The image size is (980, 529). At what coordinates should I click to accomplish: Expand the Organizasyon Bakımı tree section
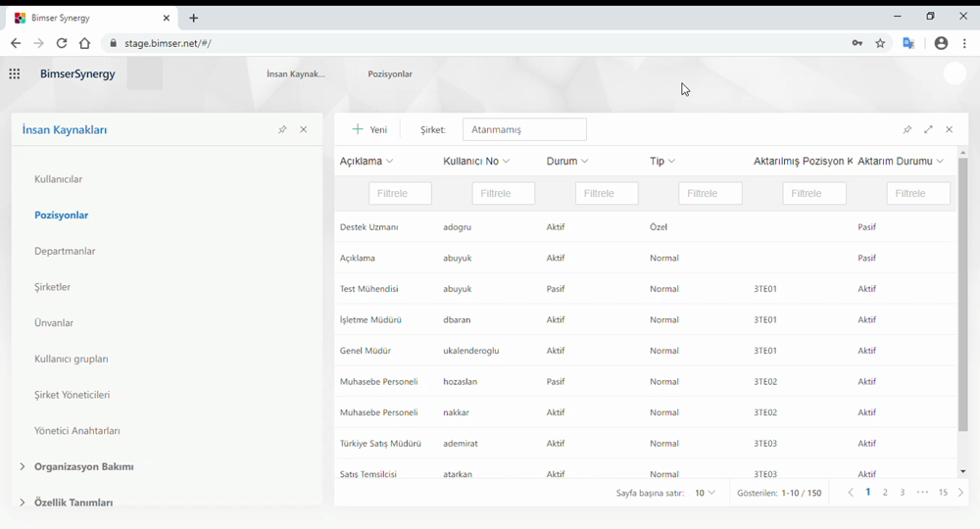pyautogui.click(x=23, y=466)
